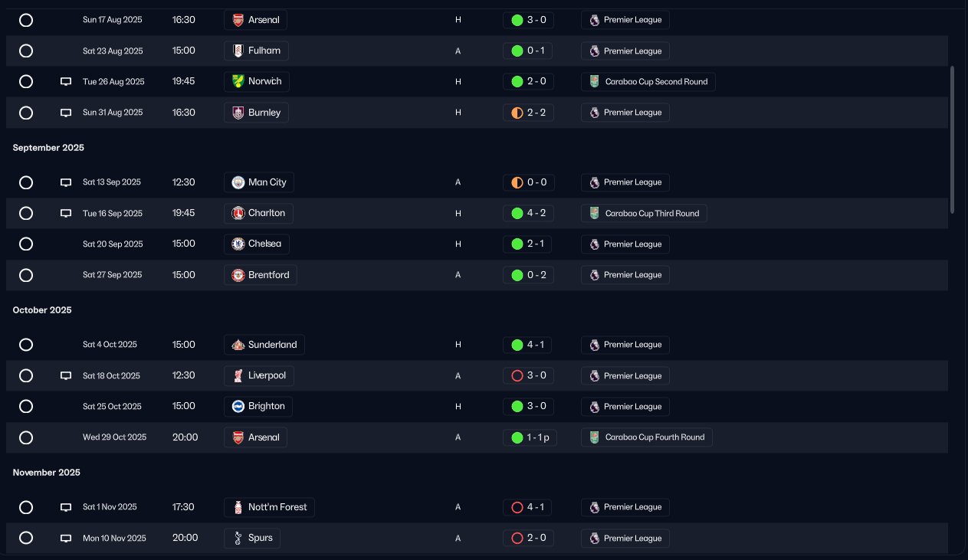Select the radio circle for Spurs fixture

coord(26,538)
